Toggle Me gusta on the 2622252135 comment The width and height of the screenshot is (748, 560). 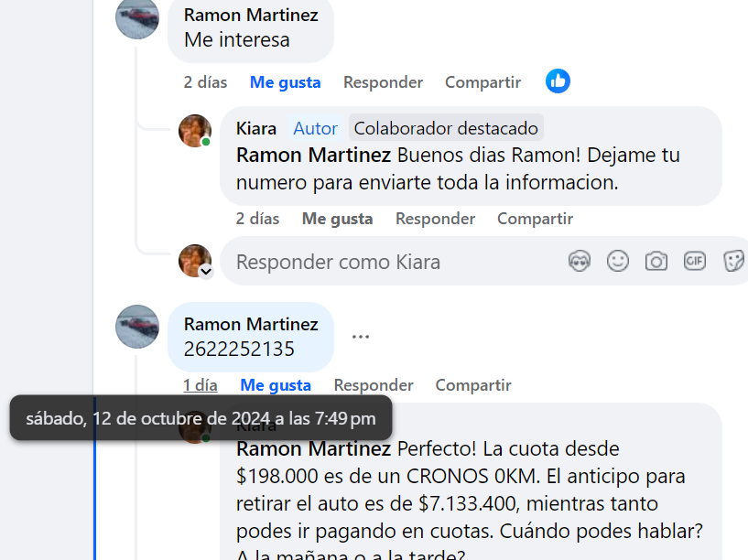[276, 385]
